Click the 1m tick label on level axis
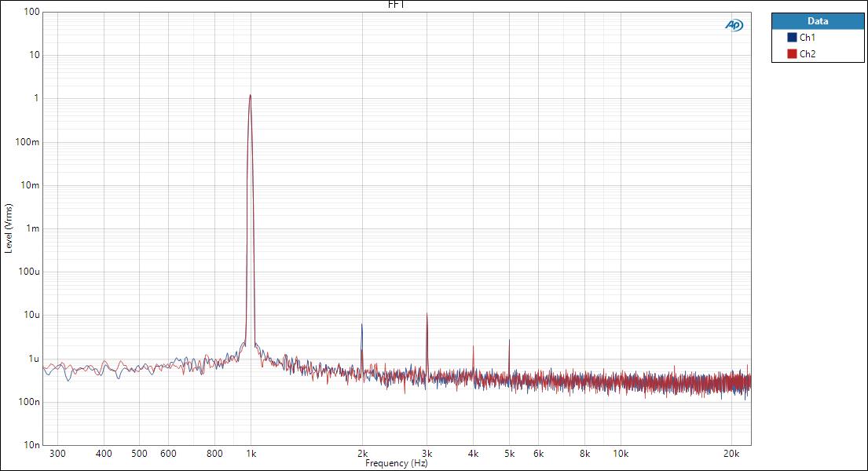Viewport: 868px width, 471px height. click(x=33, y=228)
